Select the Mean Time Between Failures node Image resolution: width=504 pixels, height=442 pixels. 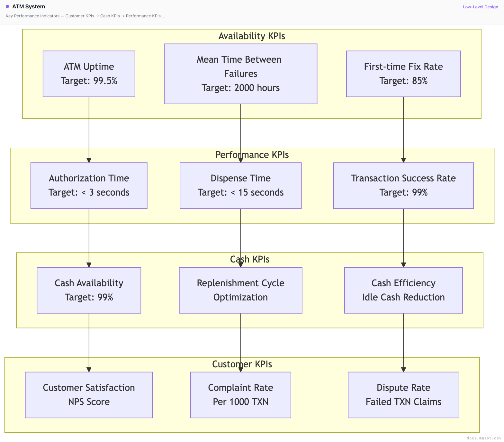(x=241, y=74)
